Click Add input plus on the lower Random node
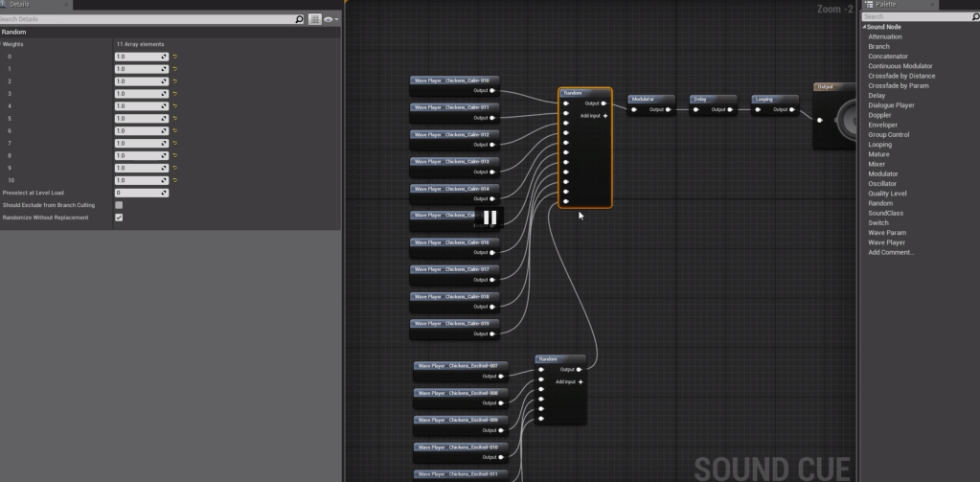Image resolution: width=980 pixels, height=482 pixels. [581, 381]
